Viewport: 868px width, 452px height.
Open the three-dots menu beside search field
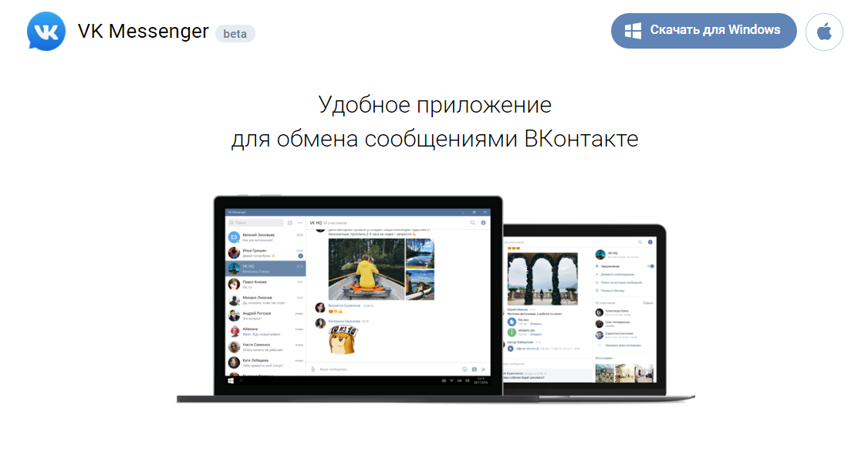click(x=299, y=222)
